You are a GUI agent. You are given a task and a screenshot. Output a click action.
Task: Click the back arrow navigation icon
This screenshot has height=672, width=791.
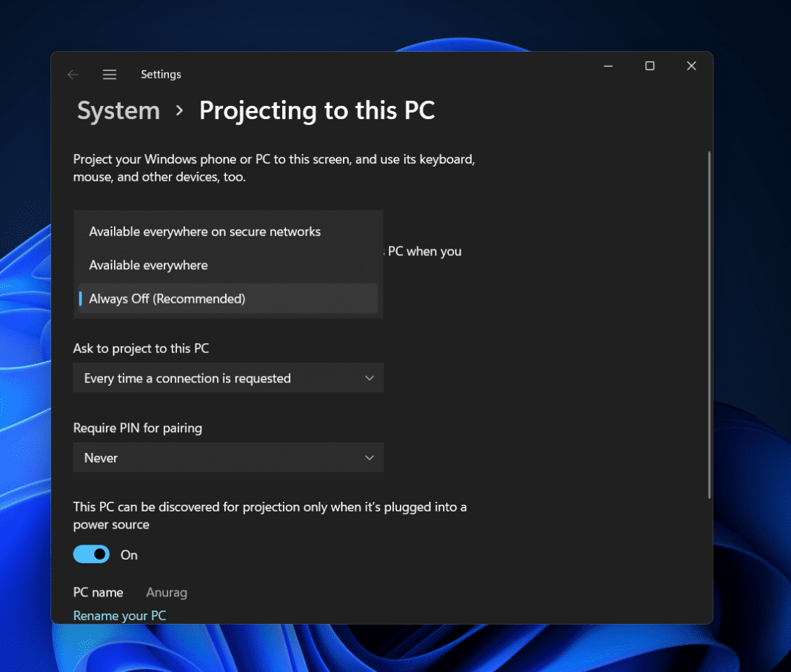point(73,74)
